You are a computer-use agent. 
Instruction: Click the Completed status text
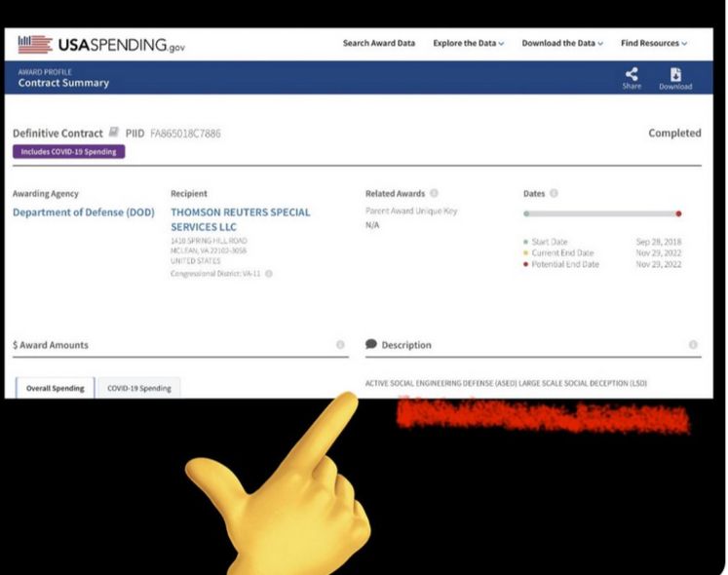[674, 133]
